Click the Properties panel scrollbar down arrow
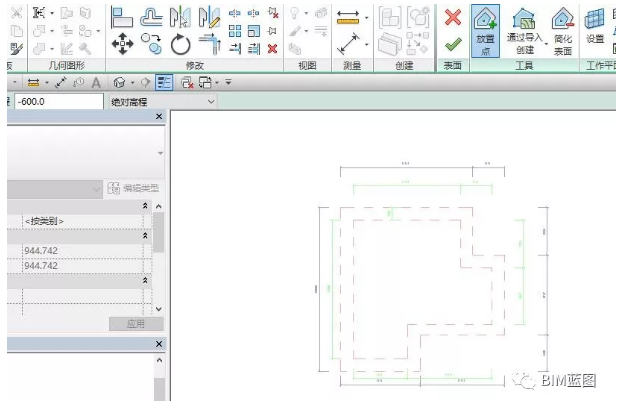620x401 pixels. (159, 309)
